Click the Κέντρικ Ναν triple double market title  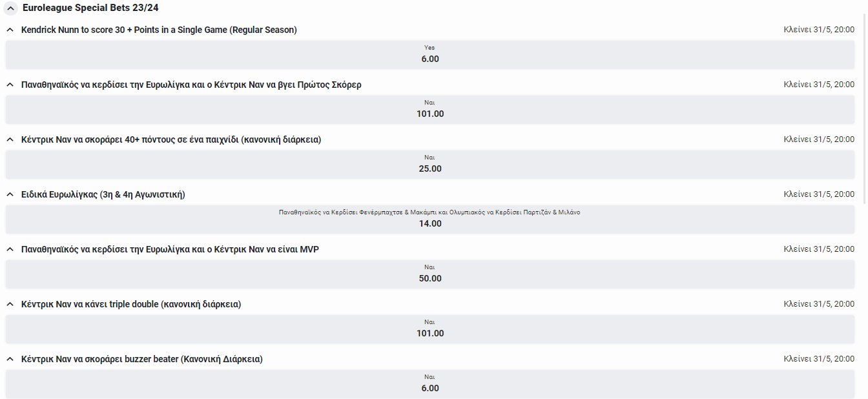click(x=130, y=304)
